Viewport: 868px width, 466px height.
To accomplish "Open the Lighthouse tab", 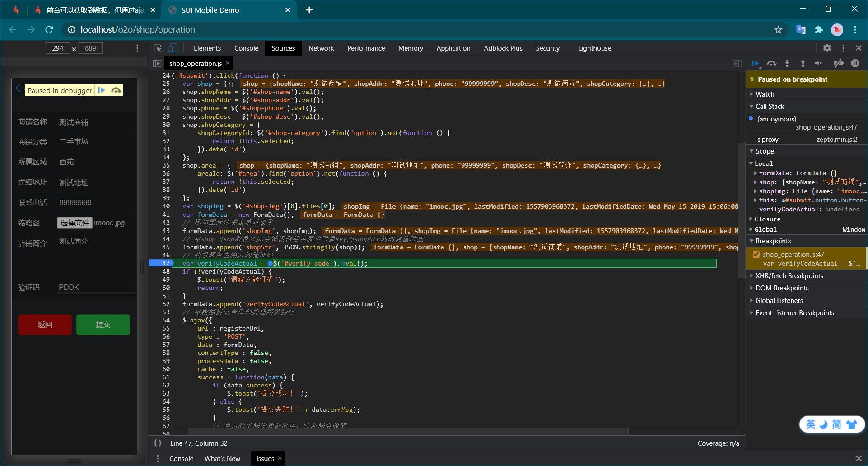I will [594, 48].
